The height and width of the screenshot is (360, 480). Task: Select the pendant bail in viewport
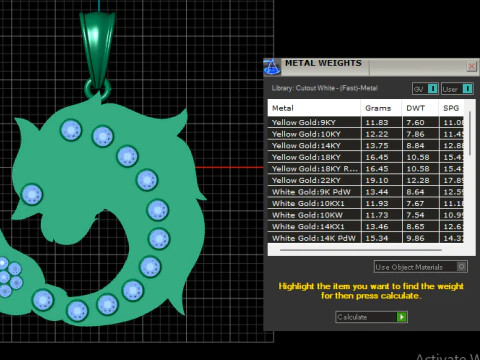pos(97,47)
